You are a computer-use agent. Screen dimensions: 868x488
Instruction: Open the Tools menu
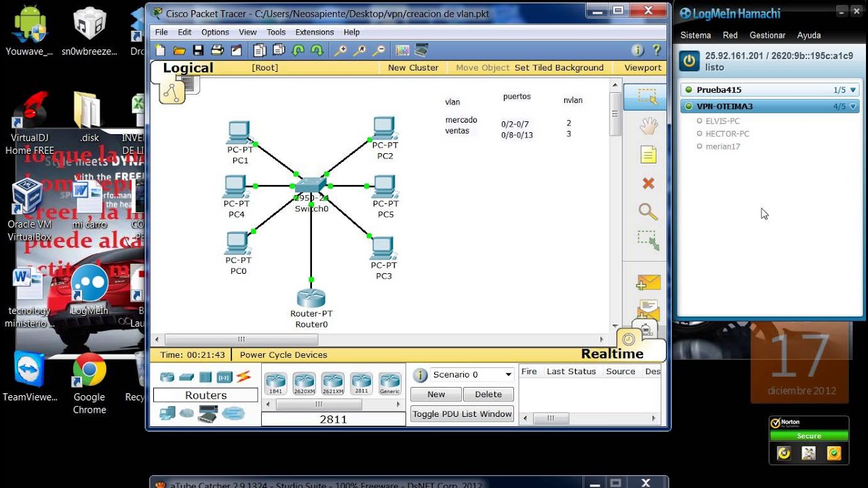pyautogui.click(x=276, y=32)
